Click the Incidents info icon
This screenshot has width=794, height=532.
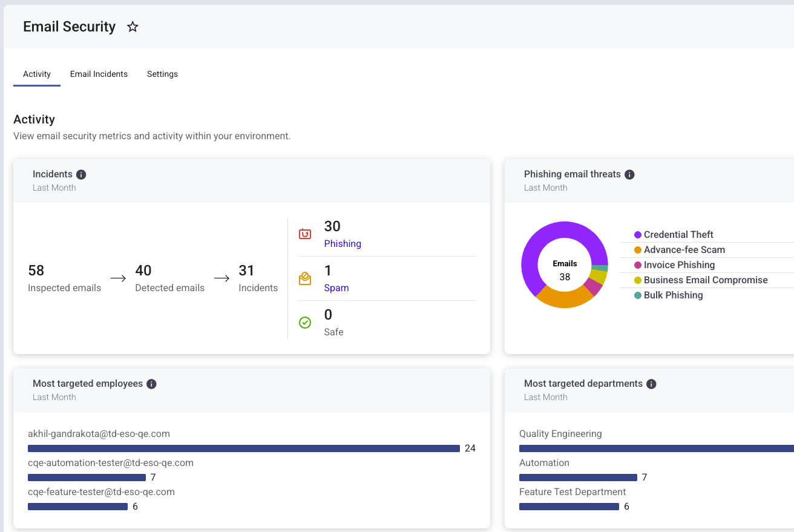click(81, 174)
